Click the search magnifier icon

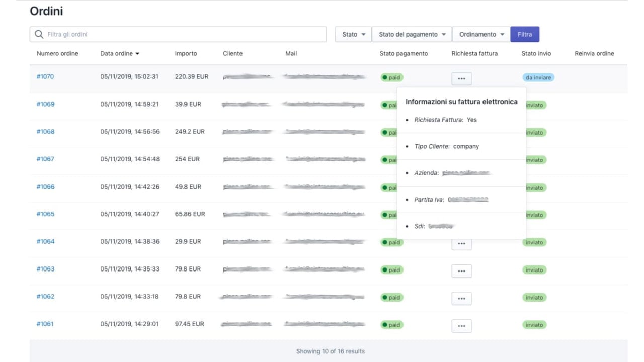[x=39, y=34]
